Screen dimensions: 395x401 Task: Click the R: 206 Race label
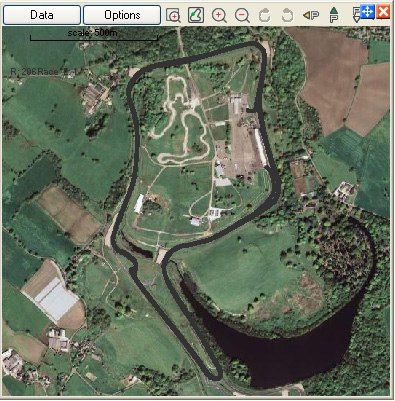(44, 72)
